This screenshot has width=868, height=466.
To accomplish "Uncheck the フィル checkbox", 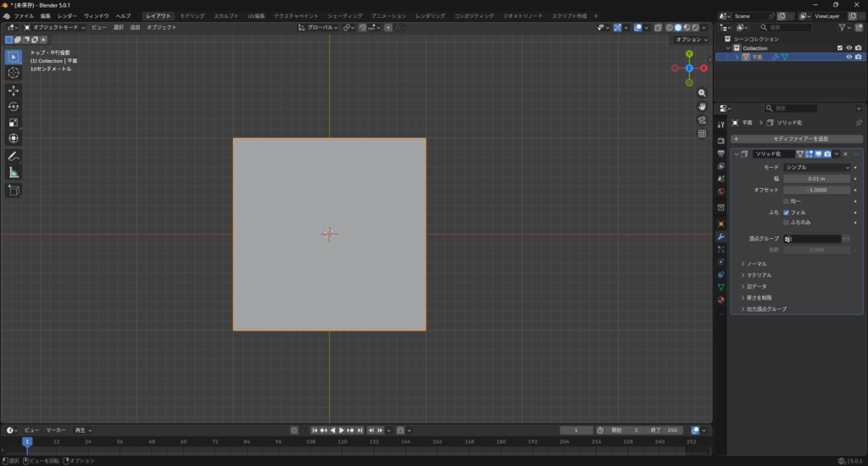I will pyautogui.click(x=787, y=212).
